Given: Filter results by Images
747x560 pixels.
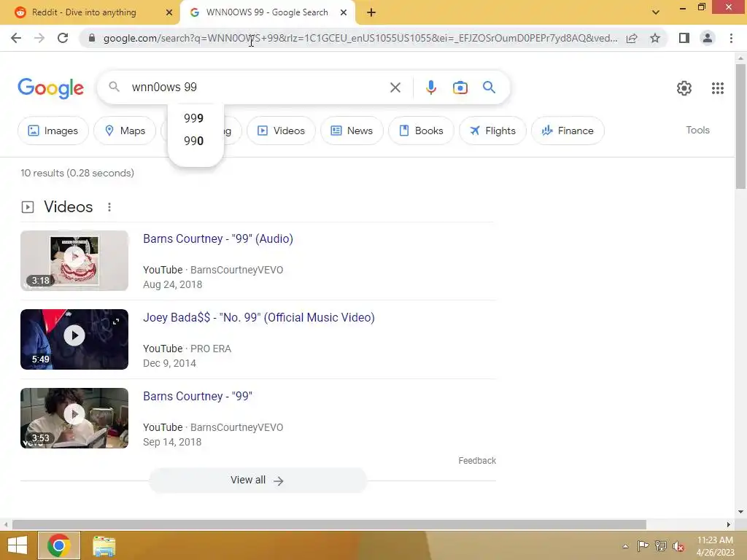Looking at the screenshot, I should point(53,131).
